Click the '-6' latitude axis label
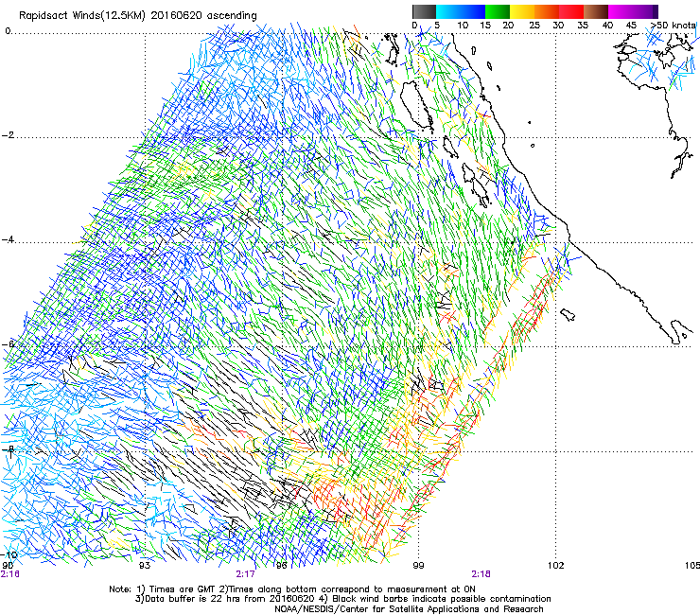Screen dimensions: 700x615 point(8,344)
